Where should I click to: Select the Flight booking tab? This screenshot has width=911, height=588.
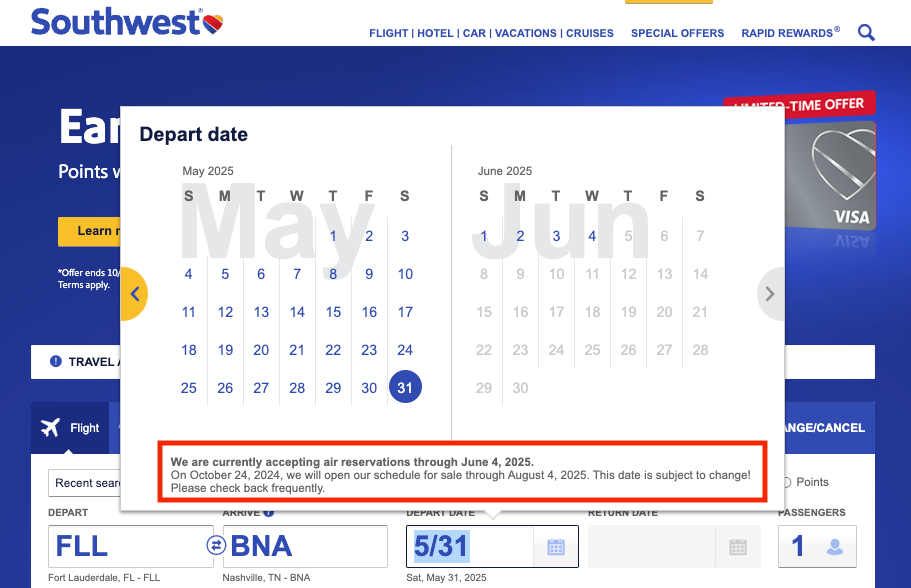pos(70,428)
